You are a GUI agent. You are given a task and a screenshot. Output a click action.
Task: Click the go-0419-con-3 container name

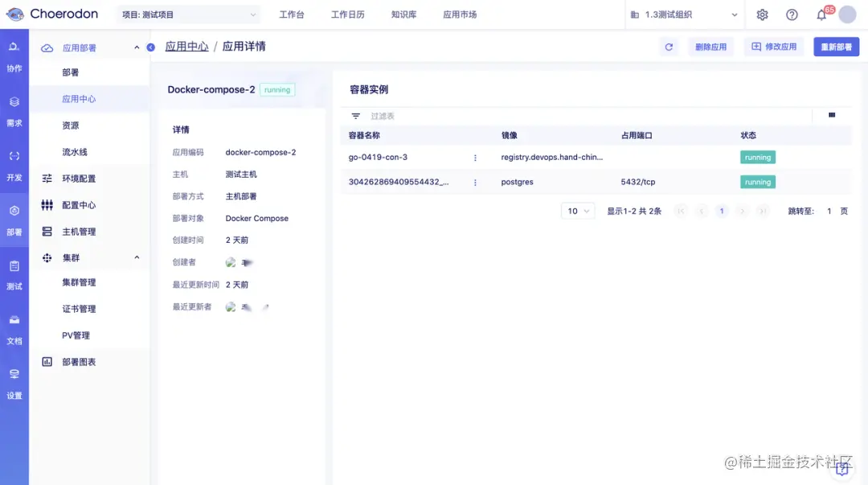378,158
